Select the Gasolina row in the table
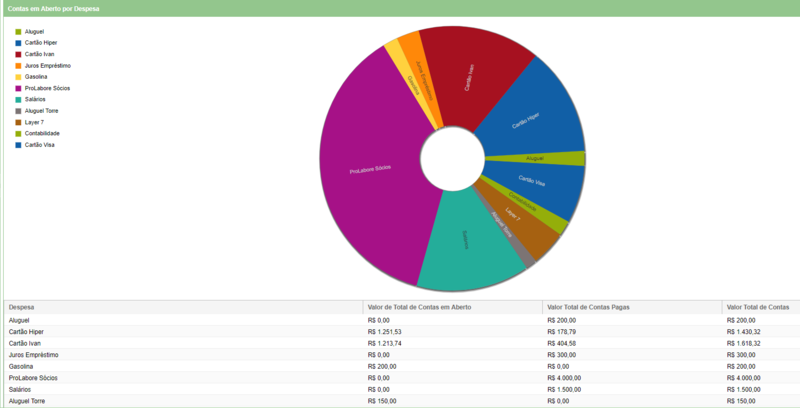Image resolution: width=800 pixels, height=408 pixels. (x=22, y=366)
